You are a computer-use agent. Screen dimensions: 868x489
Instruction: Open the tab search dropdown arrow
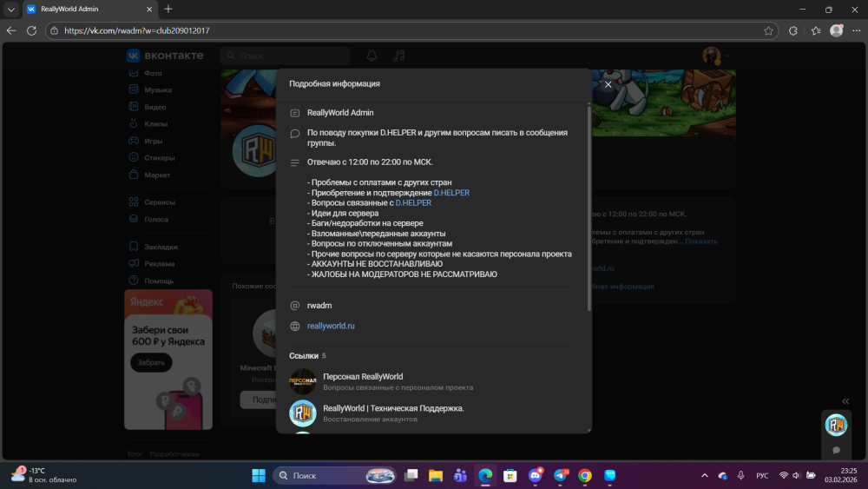[x=11, y=9]
